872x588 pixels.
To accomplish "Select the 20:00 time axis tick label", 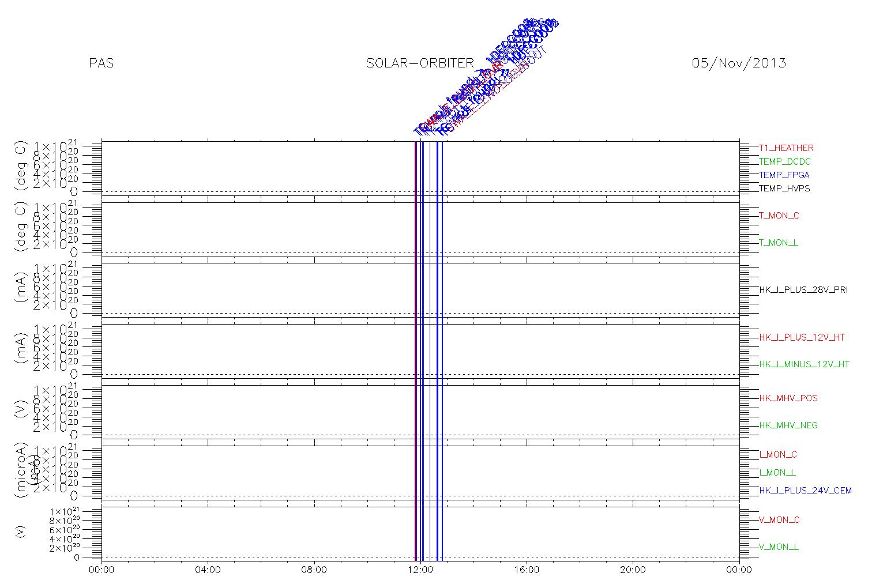I will pyautogui.click(x=633, y=570).
